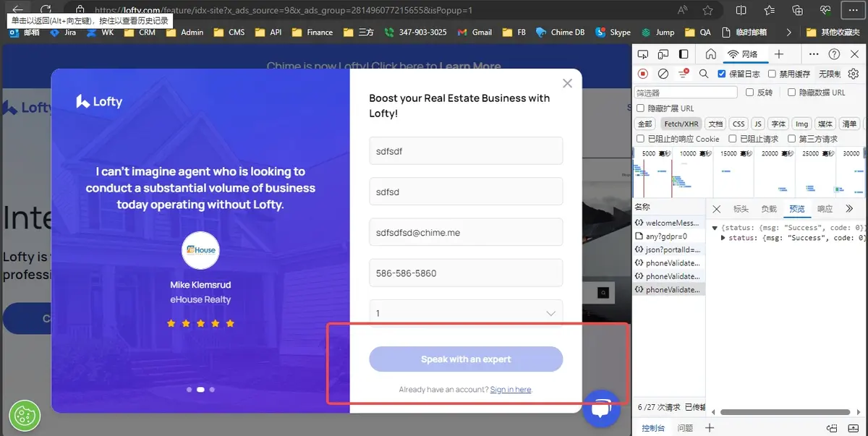The width and height of the screenshot is (868, 436).
Task: Open the cookie preferences icon
Action: [x=25, y=416]
